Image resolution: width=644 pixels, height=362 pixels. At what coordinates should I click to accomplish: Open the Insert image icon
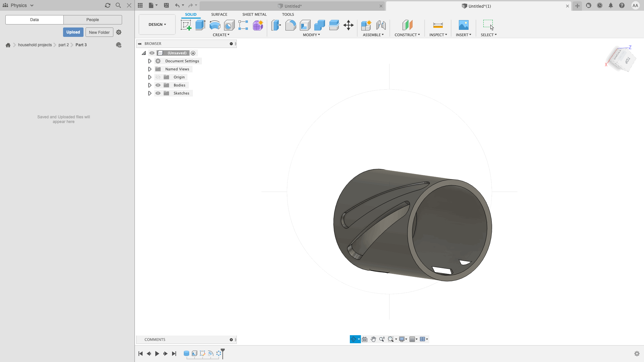463,25
